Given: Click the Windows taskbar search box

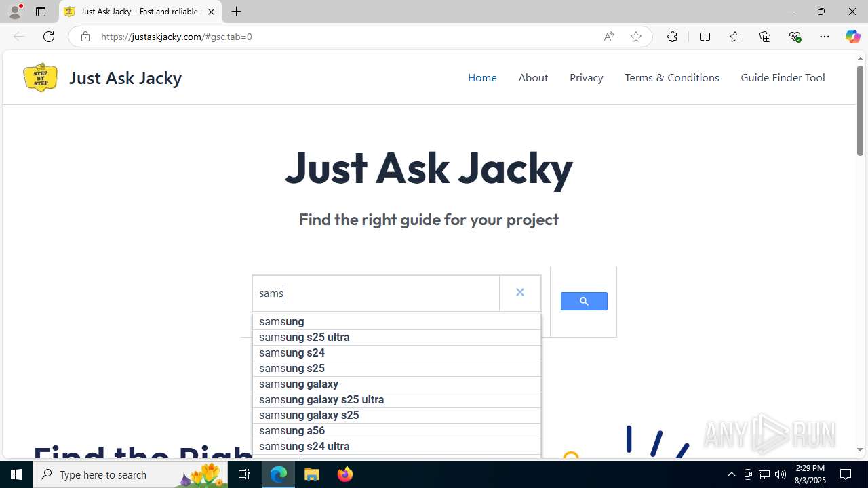Looking at the screenshot, I should tap(129, 474).
